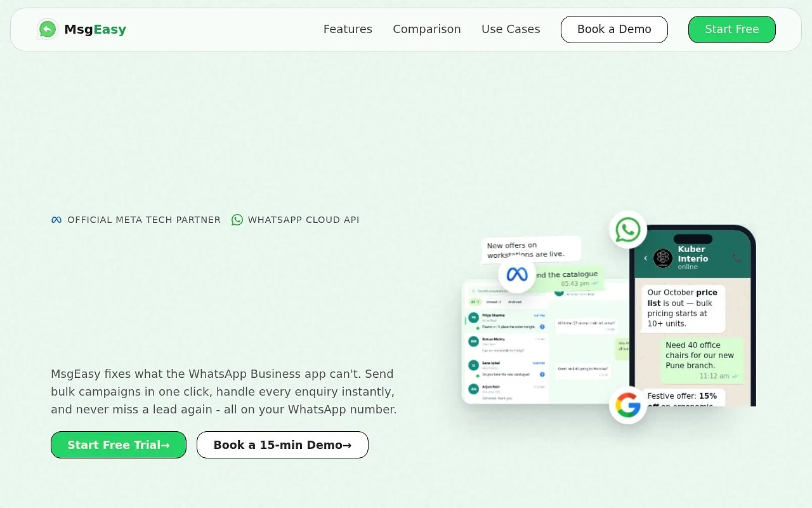Click the Book a Demo button
Screen dimensions: 812x508
[x=614, y=29]
